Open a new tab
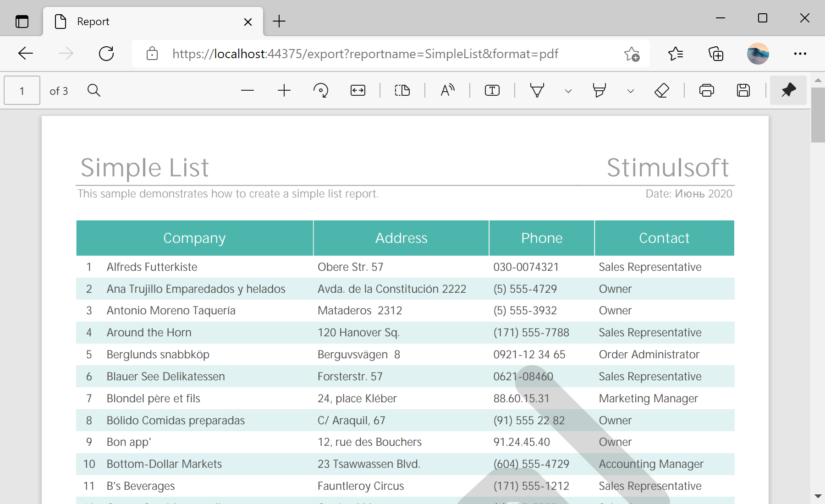The width and height of the screenshot is (825, 504). 279,21
